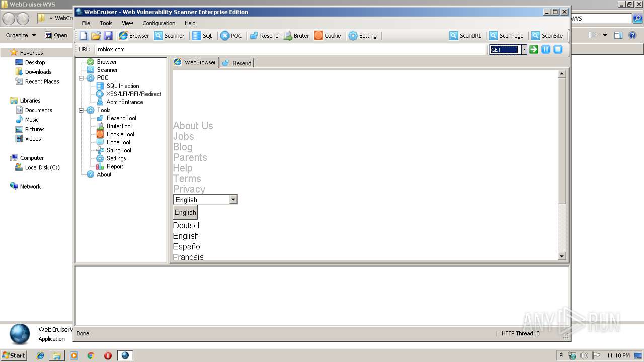
Task: Select SQL Injection tree item
Action: pos(123,86)
